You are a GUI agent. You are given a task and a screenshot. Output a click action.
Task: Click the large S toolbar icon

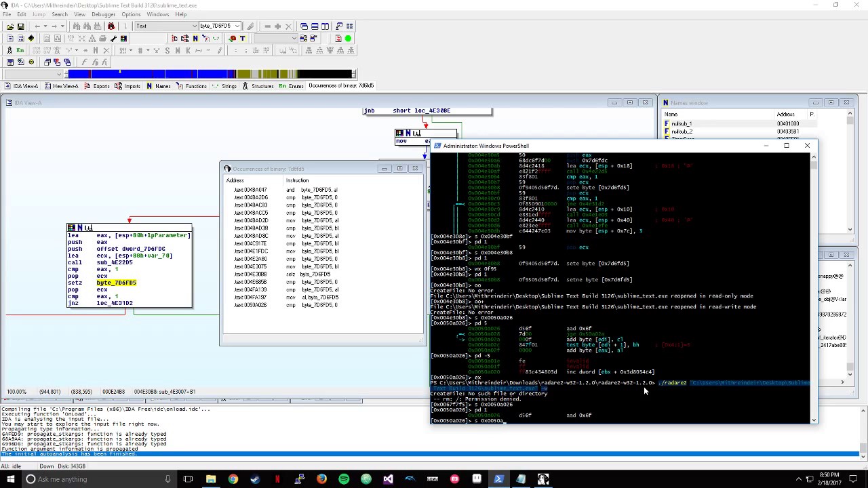tap(167, 50)
